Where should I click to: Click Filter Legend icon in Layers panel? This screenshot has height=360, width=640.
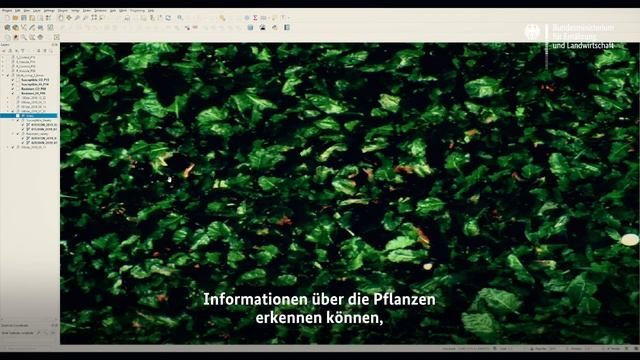(22, 51)
